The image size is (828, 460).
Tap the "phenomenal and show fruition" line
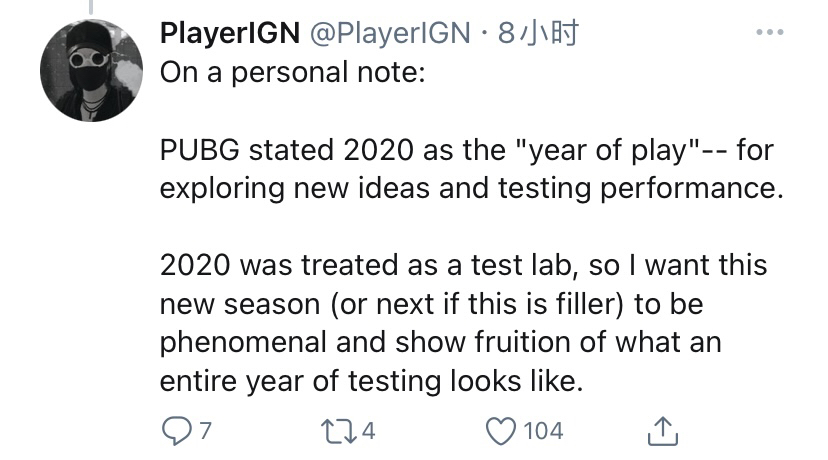coord(440,342)
